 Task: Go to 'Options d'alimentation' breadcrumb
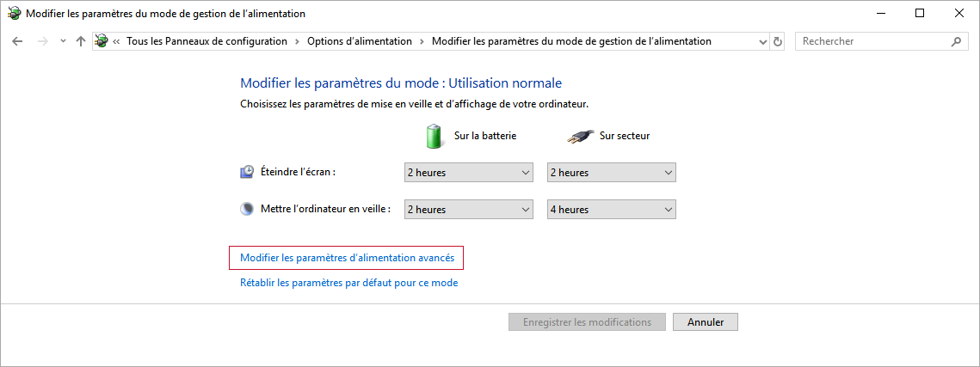pyautogui.click(x=360, y=41)
